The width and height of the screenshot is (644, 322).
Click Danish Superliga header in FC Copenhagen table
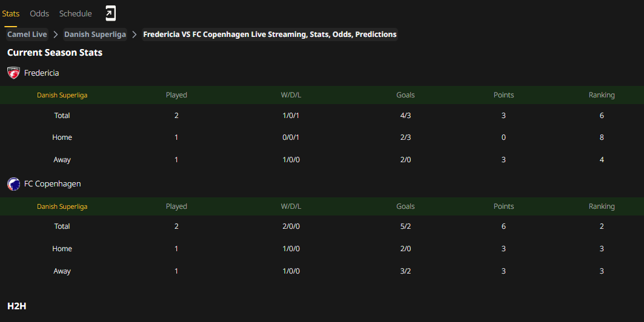62,206
